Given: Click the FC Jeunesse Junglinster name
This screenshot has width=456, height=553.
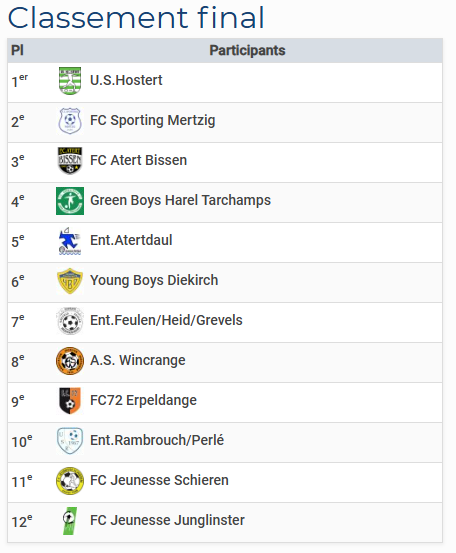Looking at the screenshot, I should 168,520.
